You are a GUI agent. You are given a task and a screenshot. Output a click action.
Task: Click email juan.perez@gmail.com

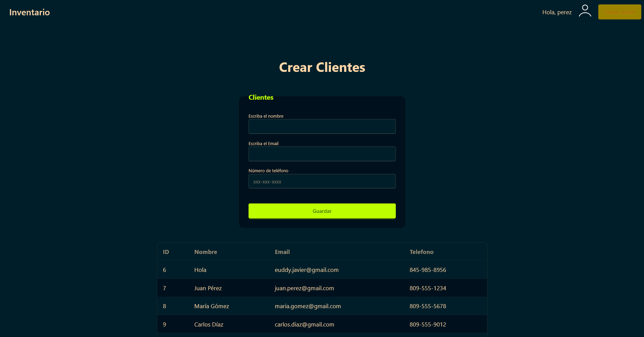pyautogui.click(x=304, y=288)
